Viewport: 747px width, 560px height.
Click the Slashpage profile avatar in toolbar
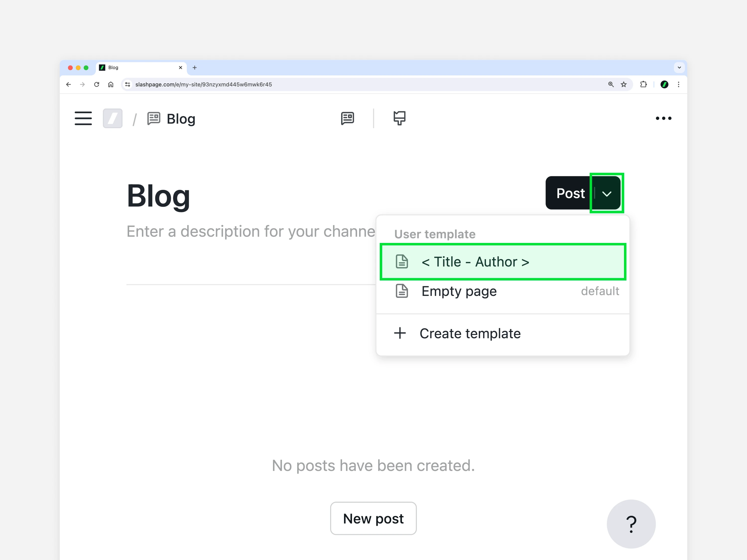coord(664,84)
